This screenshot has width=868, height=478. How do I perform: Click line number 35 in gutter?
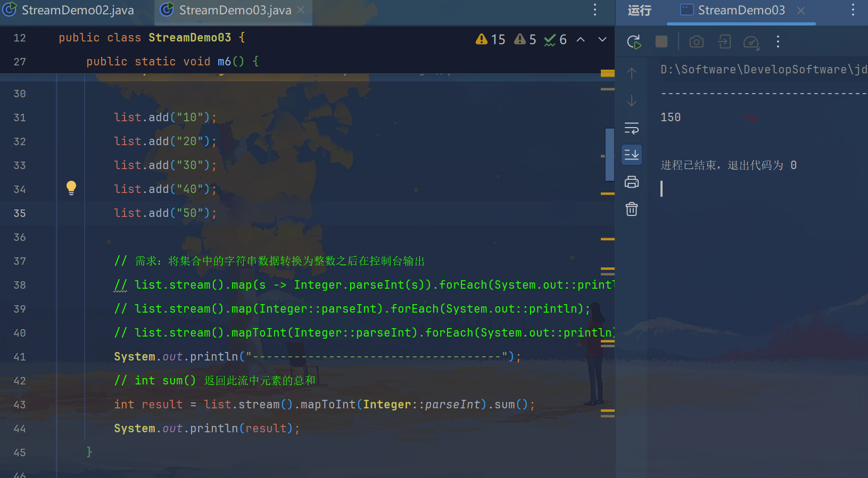20,213
